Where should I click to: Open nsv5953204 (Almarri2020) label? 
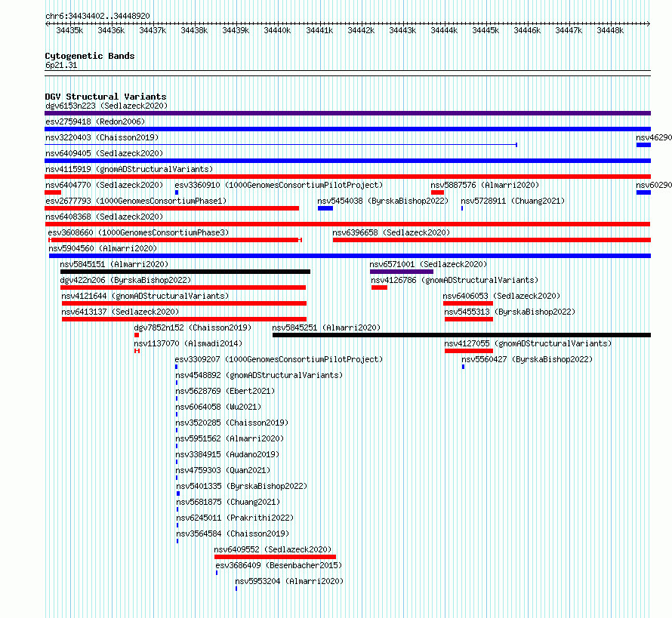click(289, 581)
